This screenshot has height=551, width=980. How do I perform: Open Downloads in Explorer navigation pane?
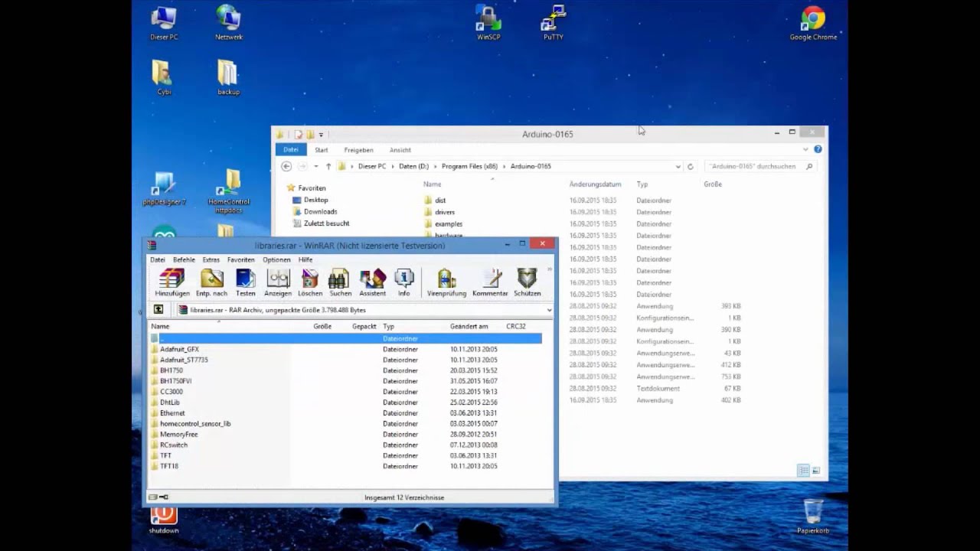click(320, 212)
